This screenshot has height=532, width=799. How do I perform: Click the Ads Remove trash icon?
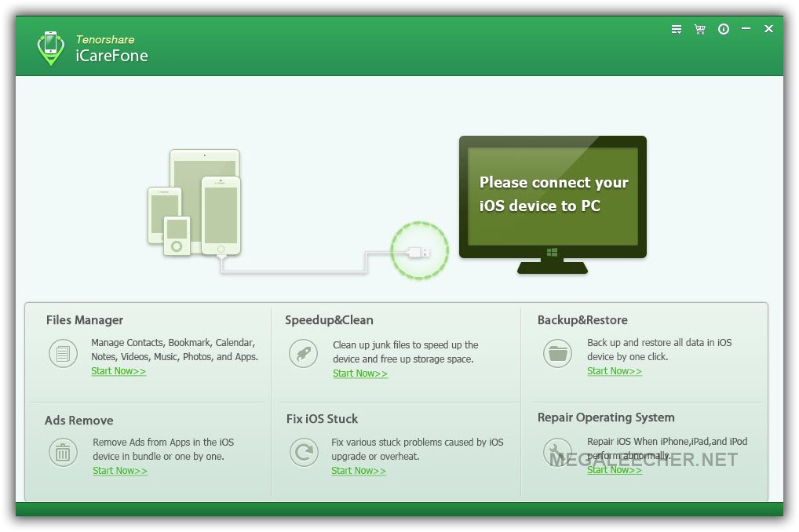tap(63, 453)
